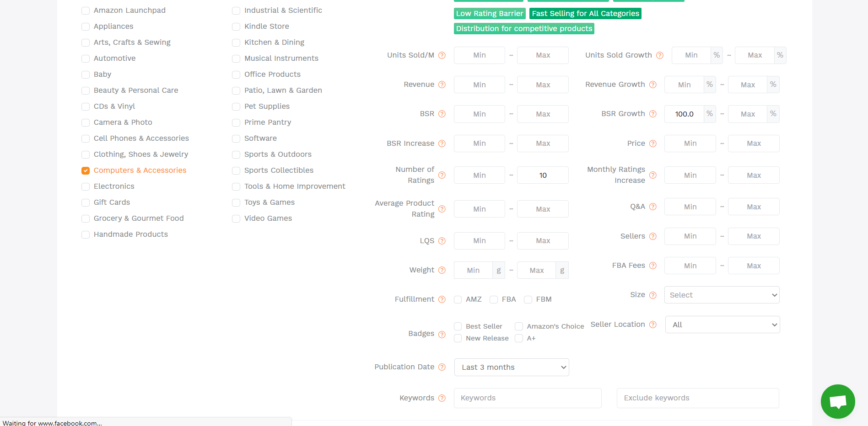Open the Size select dropdown
Image resolution: width=868 pixels, height=426 pixels.
pyautogui.click(x=722, y=295)
